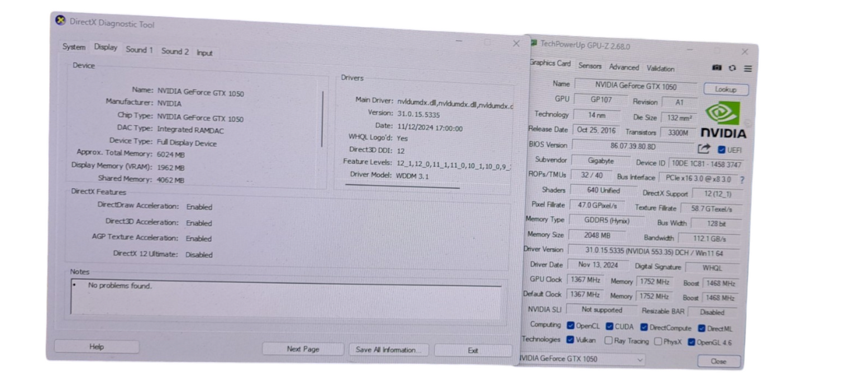Screen dimensions: 868x391
Task: Switch to the Advanced tab in GPU-Z
Action: coord(623,67)
